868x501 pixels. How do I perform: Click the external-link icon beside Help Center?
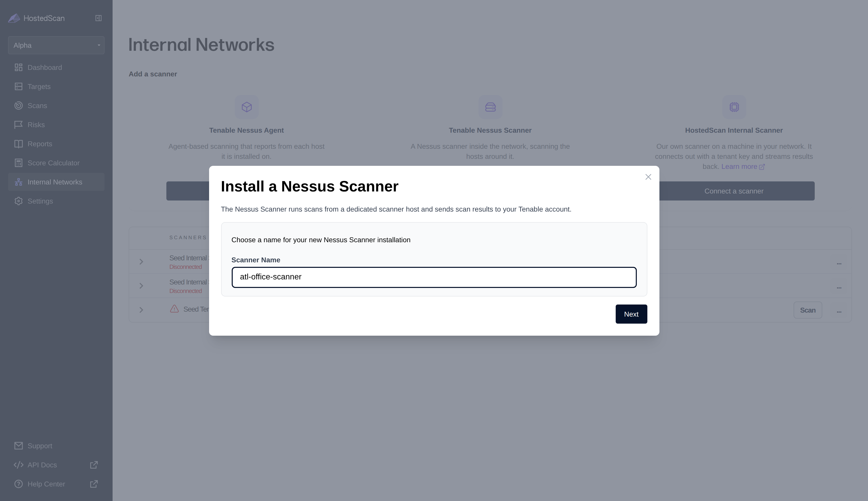pos(94,484)
